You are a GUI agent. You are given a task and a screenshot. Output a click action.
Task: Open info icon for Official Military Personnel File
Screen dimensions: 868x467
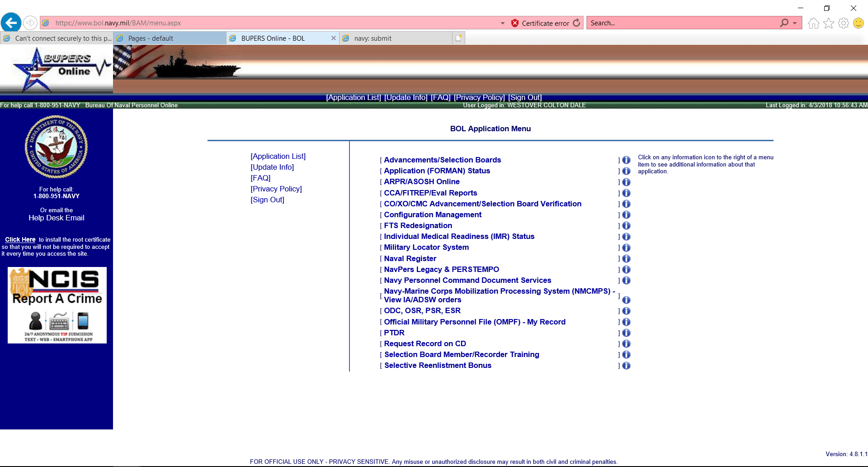626,322
